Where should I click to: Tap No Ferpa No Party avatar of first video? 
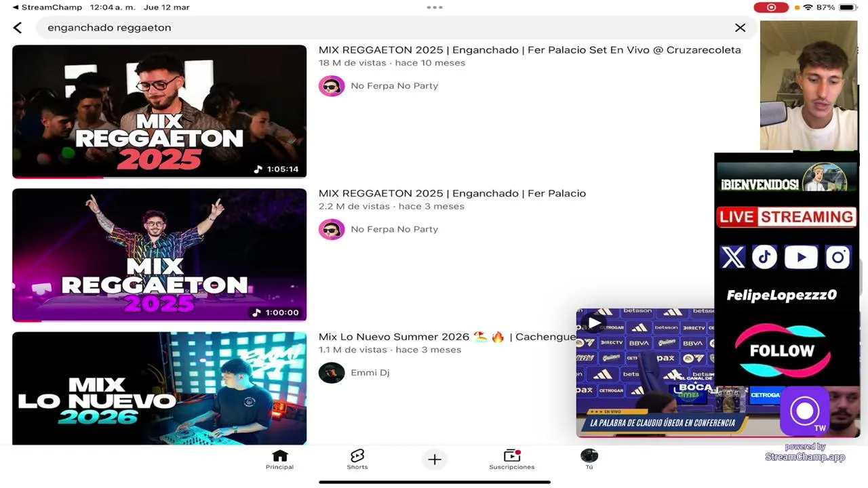pyautogui.click(x=332, y=86)
